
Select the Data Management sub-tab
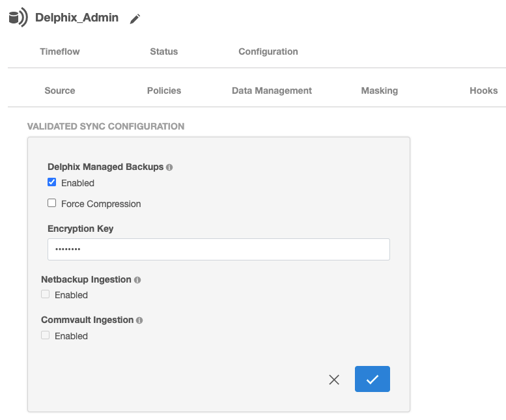coord(272,91)
